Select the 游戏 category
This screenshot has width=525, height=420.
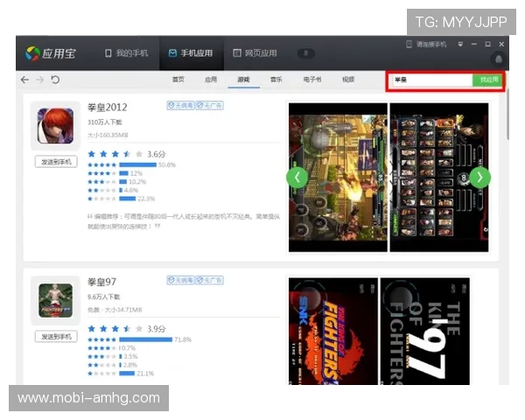pyautogui.click(x=244, y=80)
